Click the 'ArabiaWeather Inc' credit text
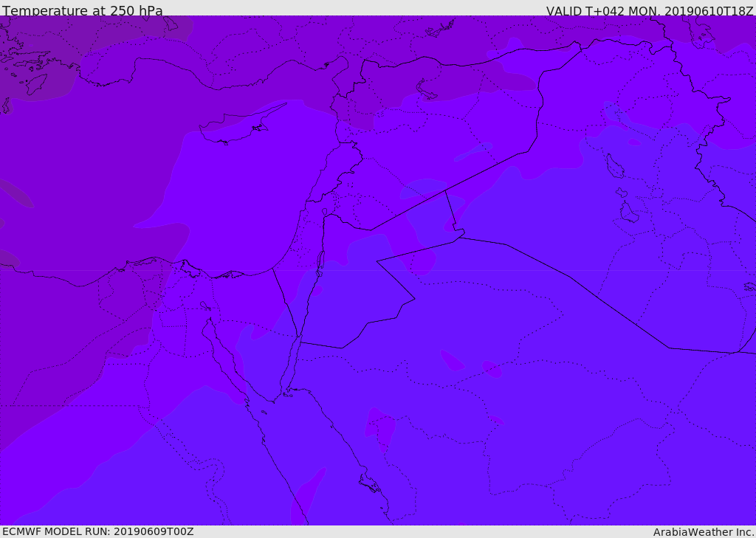756x538 pixels. 704,532
